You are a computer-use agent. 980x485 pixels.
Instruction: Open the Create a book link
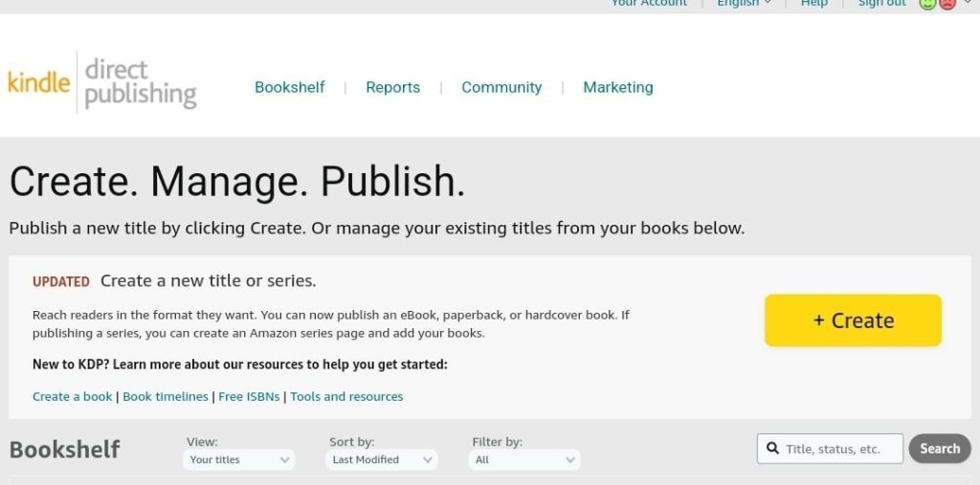[73, 396]
